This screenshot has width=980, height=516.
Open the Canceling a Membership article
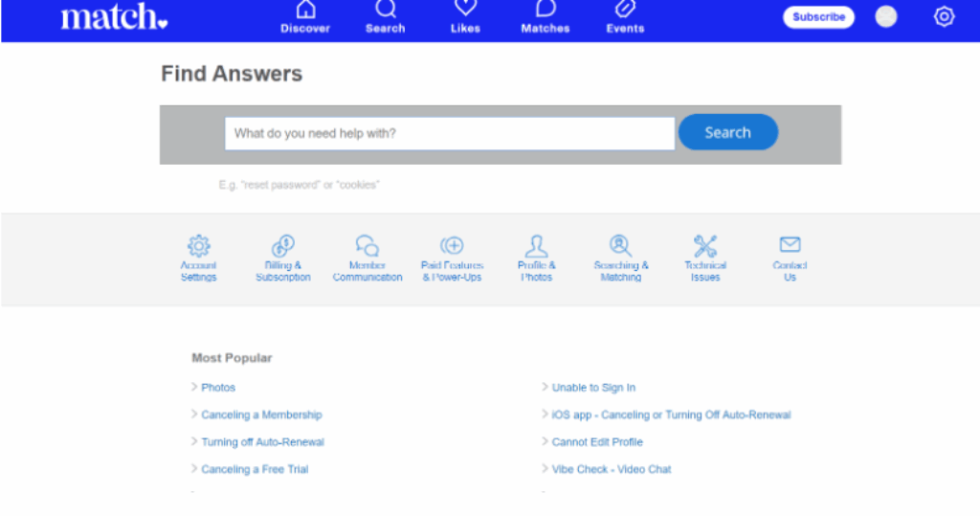261,415
